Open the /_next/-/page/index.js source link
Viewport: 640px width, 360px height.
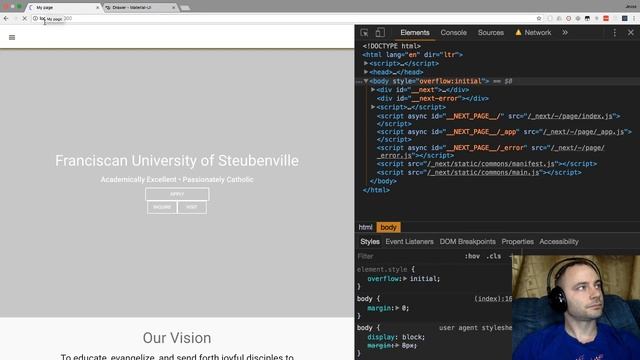(570, 116)
